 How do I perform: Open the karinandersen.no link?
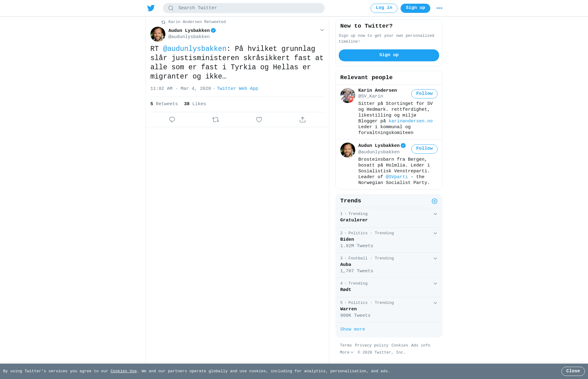(x=411, y=121)
